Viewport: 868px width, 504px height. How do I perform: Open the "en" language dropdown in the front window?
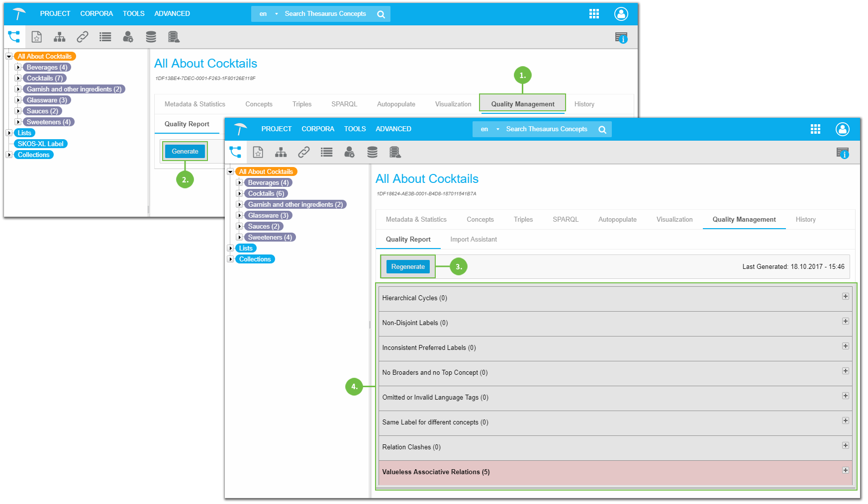[490, 129]
